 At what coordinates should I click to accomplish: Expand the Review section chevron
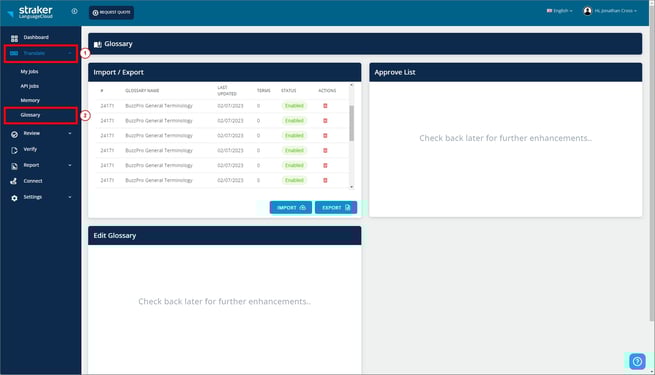coord(70,133)
